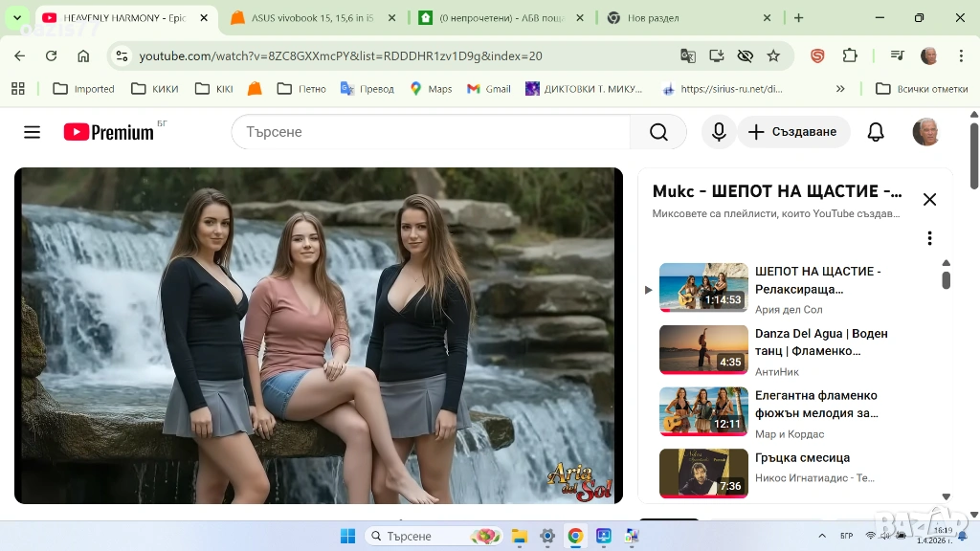Bookmark this page with the star icon
The height and width of the screenshot is (551, 980).
pyautogui.click(x=773, y=56)
